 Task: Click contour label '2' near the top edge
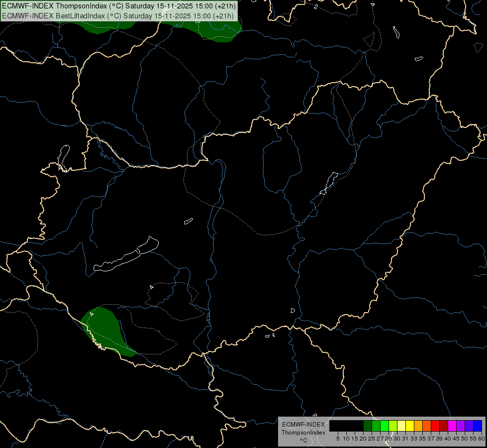[x=315, y=6]
